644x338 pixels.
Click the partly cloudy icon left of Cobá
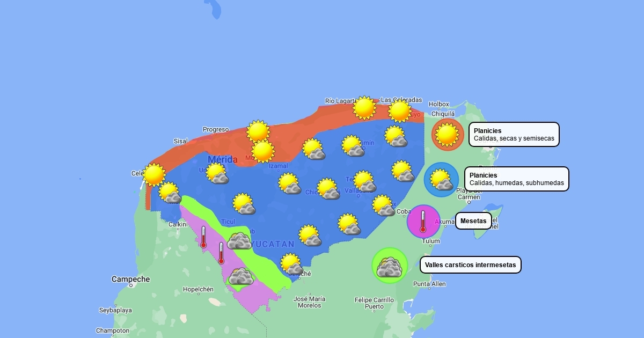pos(384,205)
